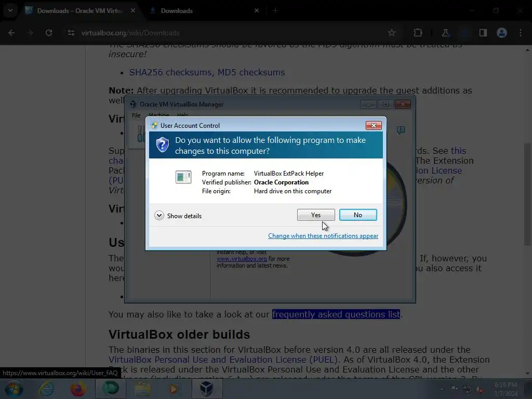Click No in User Account Control dialog
This screenshot has height=399, width=532.
pos(358,215)
